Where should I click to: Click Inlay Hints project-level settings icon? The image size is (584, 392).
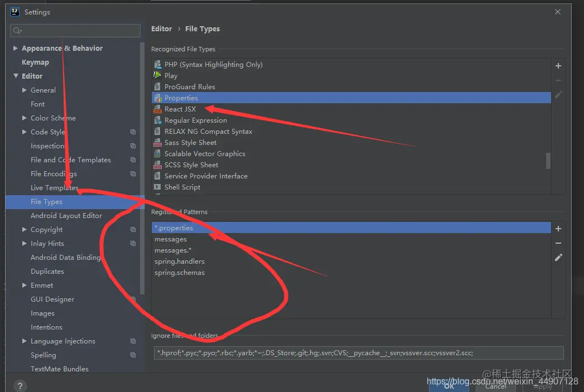(x=133, y=243)
